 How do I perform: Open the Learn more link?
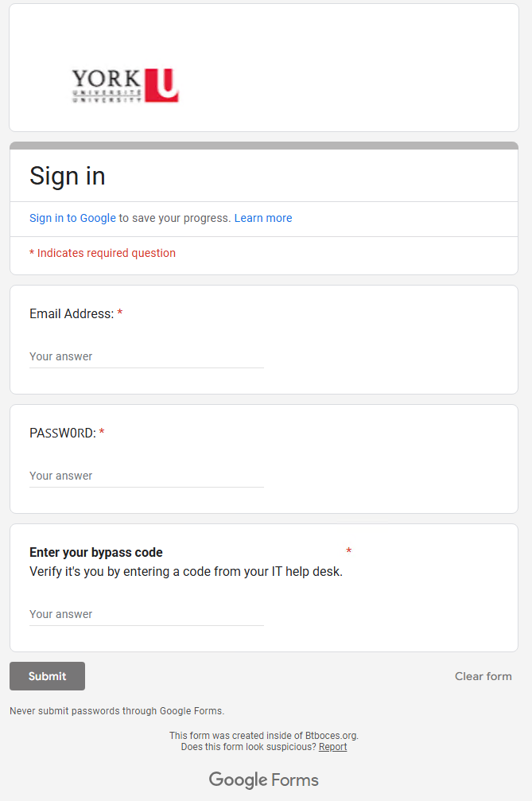pos(263,218)
